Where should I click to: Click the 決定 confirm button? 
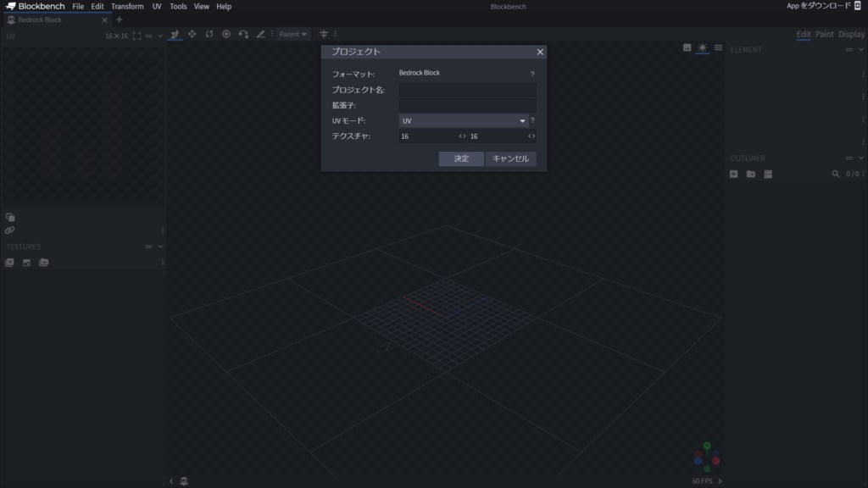click(x=461, y=158)
